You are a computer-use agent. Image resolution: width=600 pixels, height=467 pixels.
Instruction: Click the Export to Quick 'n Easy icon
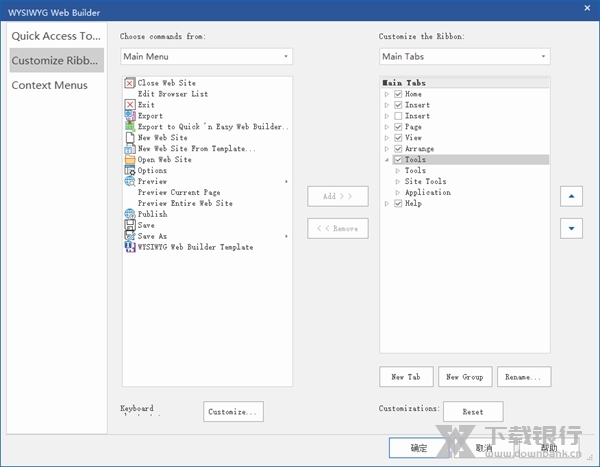coord(130,127)
